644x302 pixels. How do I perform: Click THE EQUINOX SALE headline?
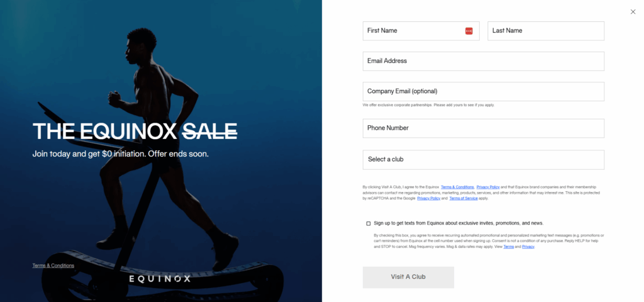tap(135, 131)
